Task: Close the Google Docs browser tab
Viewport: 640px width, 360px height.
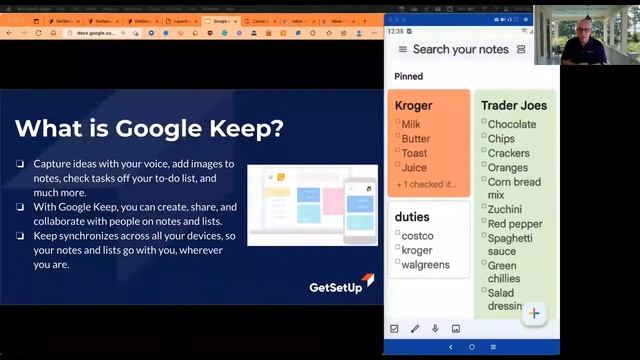Action: [236, 21]
